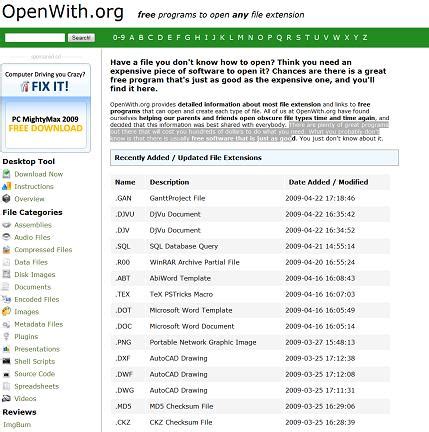The image size is (429, 432).
Task: Click the Instructions chart icon
Action: point(6,186)
